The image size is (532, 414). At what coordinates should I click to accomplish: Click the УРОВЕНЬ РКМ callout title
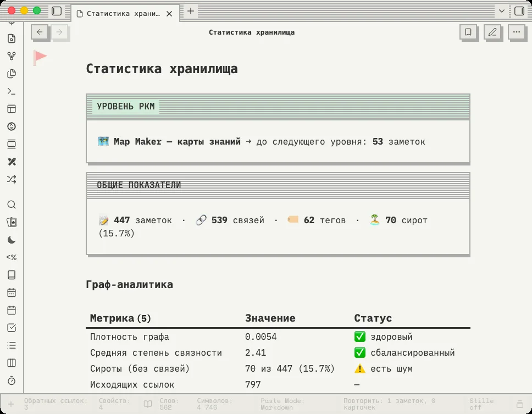pyautogui.click(x=126, y=106)
